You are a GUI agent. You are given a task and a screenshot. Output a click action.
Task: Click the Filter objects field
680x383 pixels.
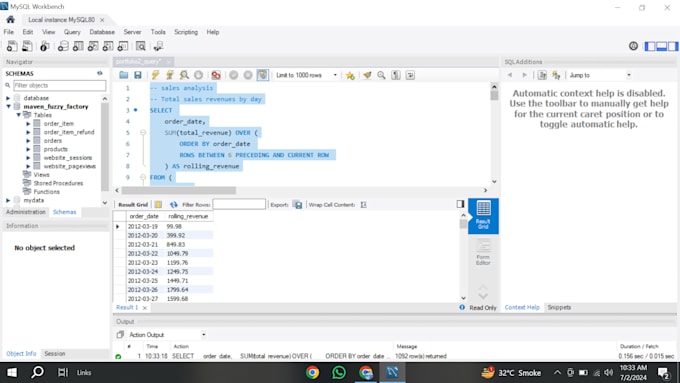click(x=59, y=85)
